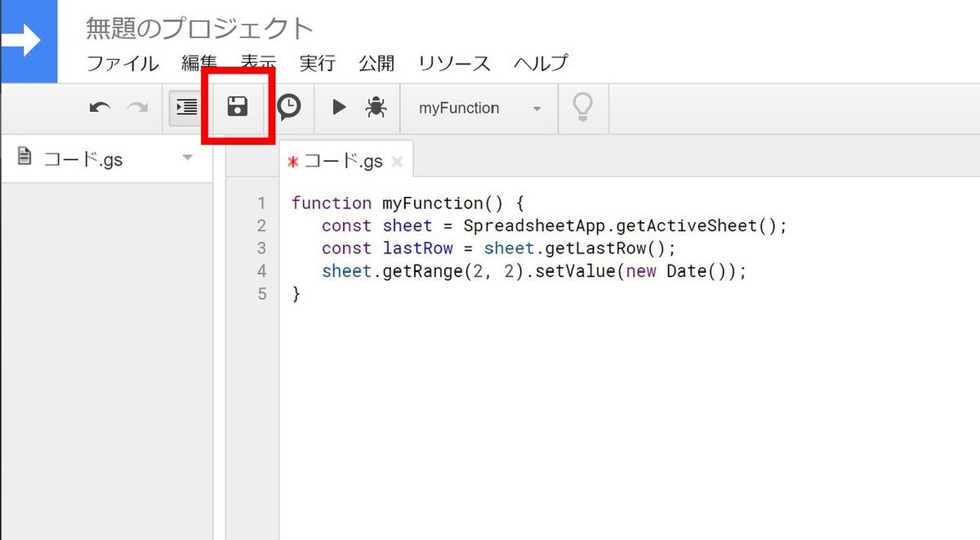Viewport: 980px width, 540px height.
Task: Expand the コード.gs file options arrow
Action: (x=188, y=157)
